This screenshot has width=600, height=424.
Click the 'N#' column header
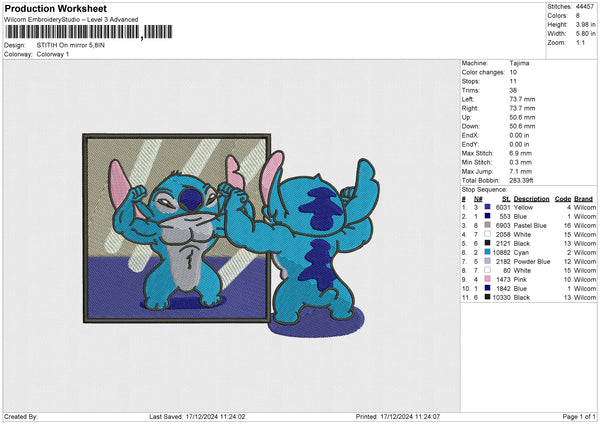tap(478, 199)
